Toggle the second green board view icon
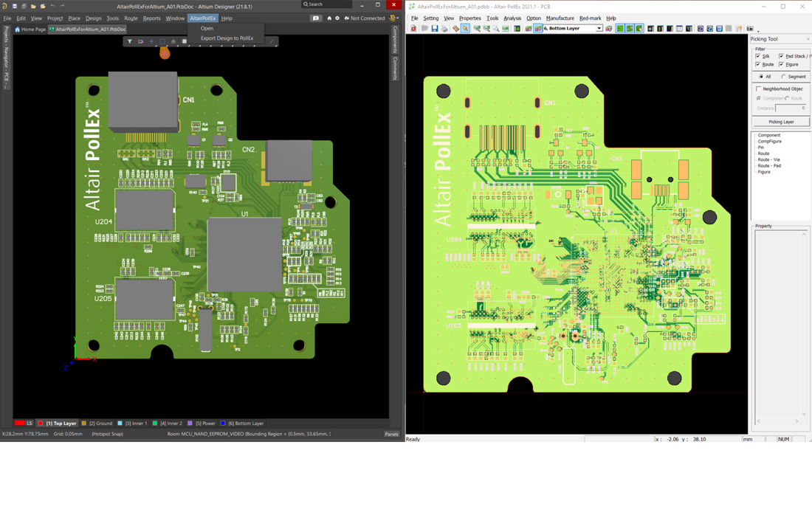This screenshot has width=812, height=518. pyautogui.click(x=630, y=29)
